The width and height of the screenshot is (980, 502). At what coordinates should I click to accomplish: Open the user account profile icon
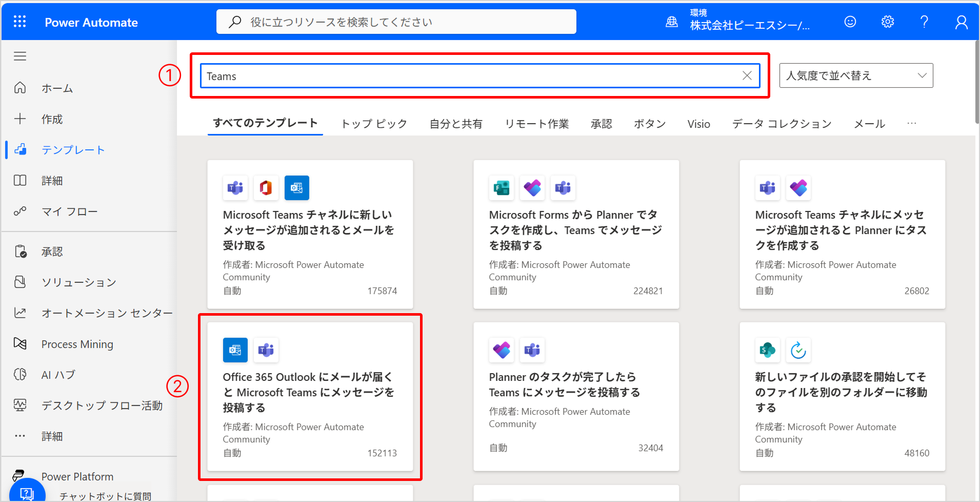point(961,22)
